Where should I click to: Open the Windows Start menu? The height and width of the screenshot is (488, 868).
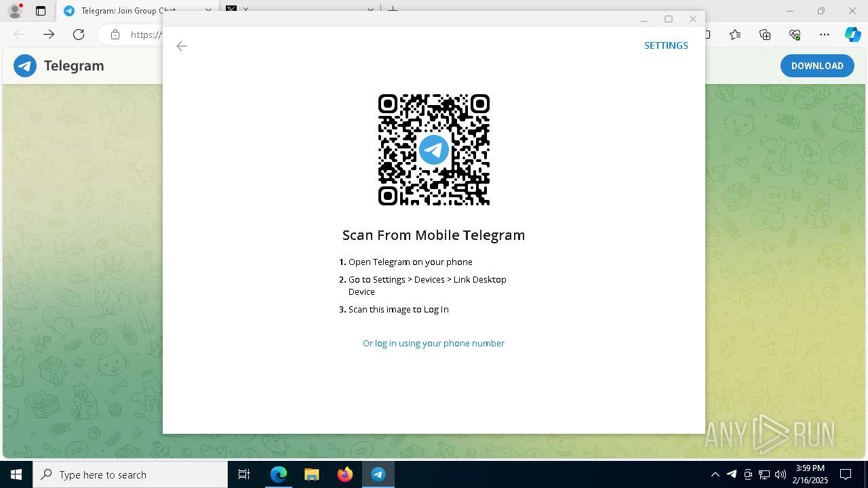click(x=16, y=474)
